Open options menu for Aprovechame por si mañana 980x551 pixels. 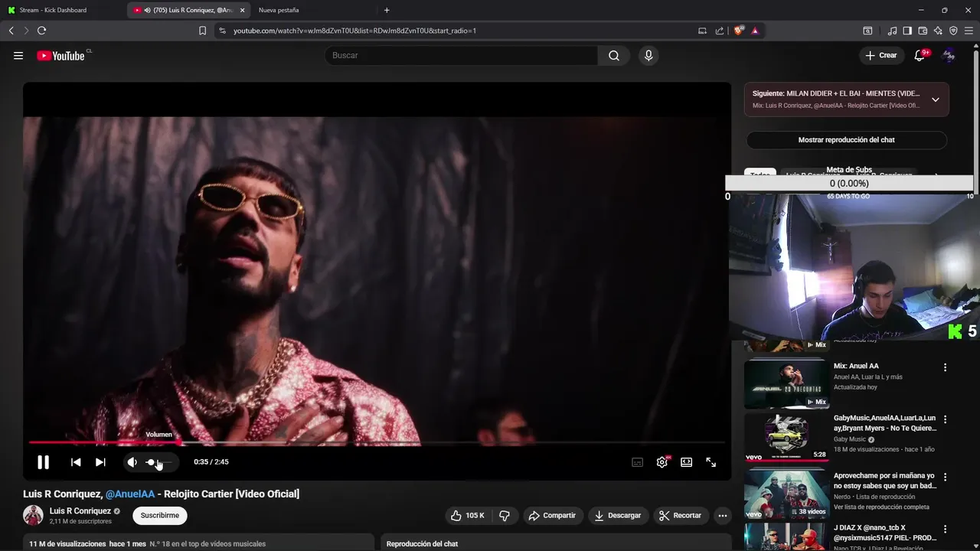click(x=945, y=477)
